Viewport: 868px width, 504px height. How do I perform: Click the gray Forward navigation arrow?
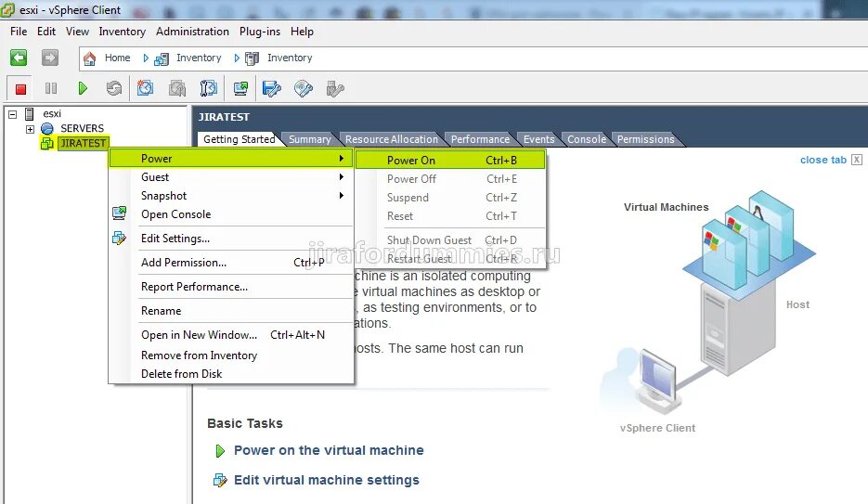[x=50, y=58]
